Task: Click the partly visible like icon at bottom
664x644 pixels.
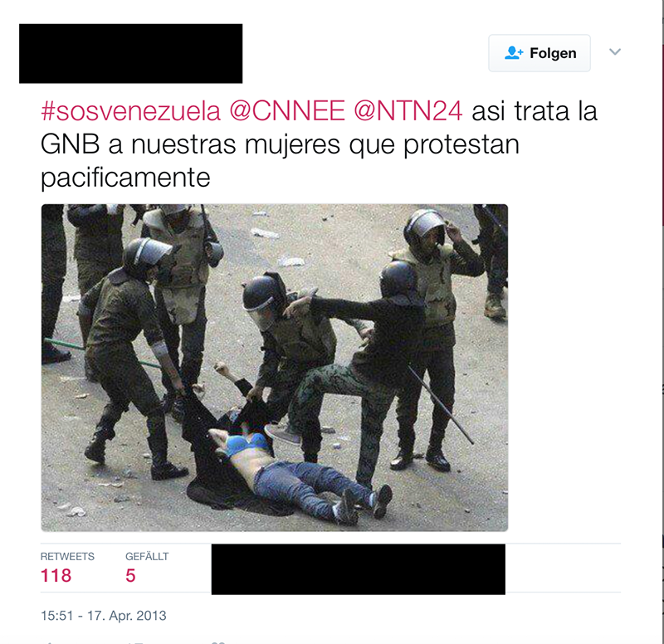Action: click(x=217, y=642)
